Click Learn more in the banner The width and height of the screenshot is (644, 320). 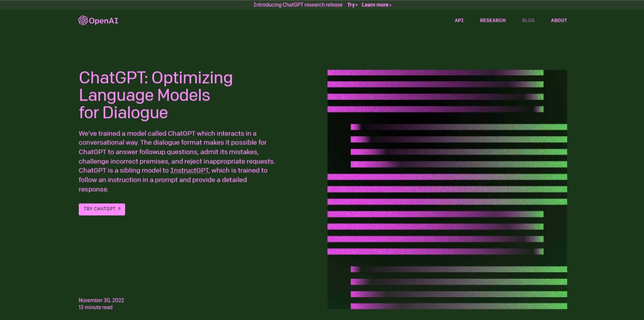coord(376,5)
